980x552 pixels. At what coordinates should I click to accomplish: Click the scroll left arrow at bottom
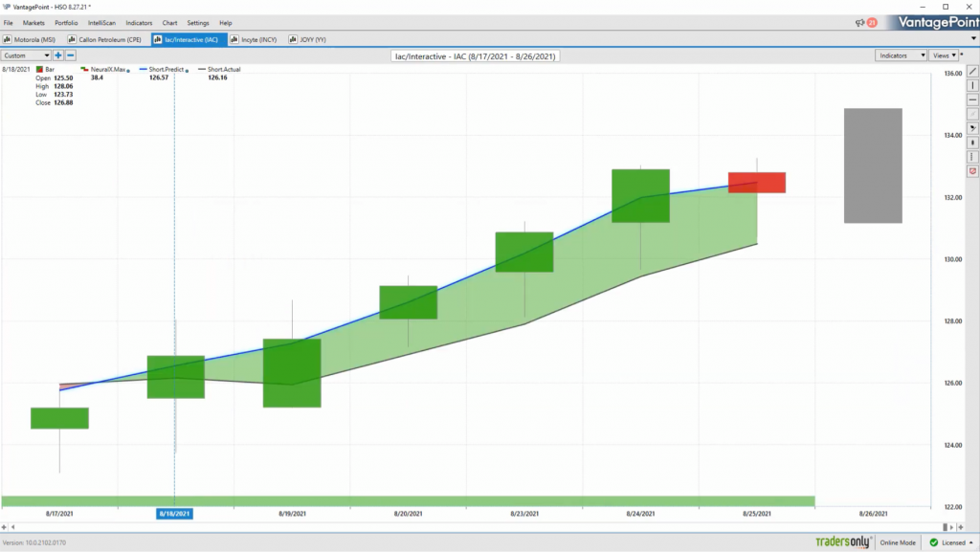(13, 527)
